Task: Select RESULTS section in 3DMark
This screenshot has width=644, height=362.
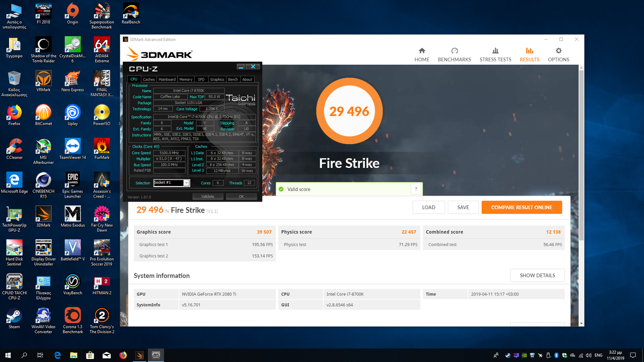Action: [529, 55]
